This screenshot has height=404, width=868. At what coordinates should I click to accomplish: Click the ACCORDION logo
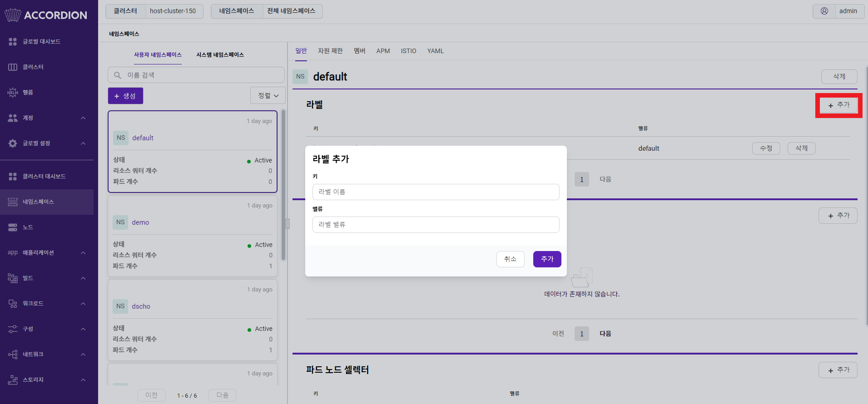(x=46, y=15)
